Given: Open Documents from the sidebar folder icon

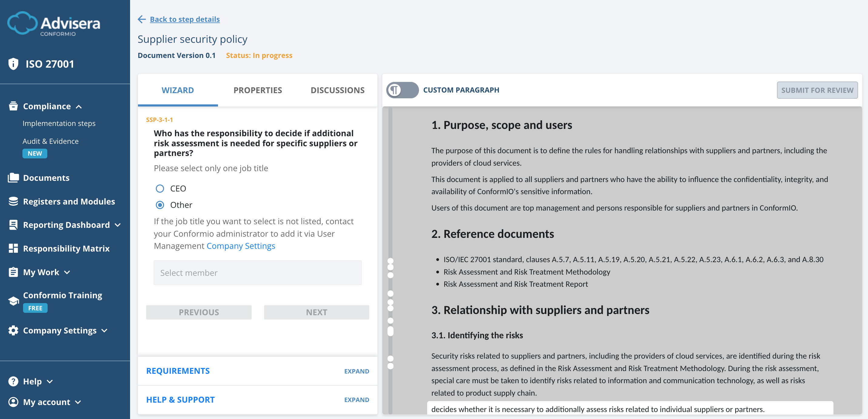Looking at the screenshot, I should point(13,178).
